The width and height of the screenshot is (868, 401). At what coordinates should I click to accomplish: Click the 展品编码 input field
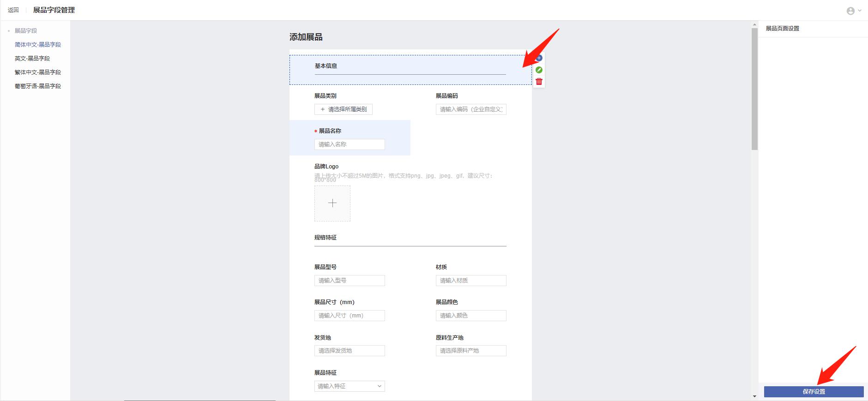(471, 109)
